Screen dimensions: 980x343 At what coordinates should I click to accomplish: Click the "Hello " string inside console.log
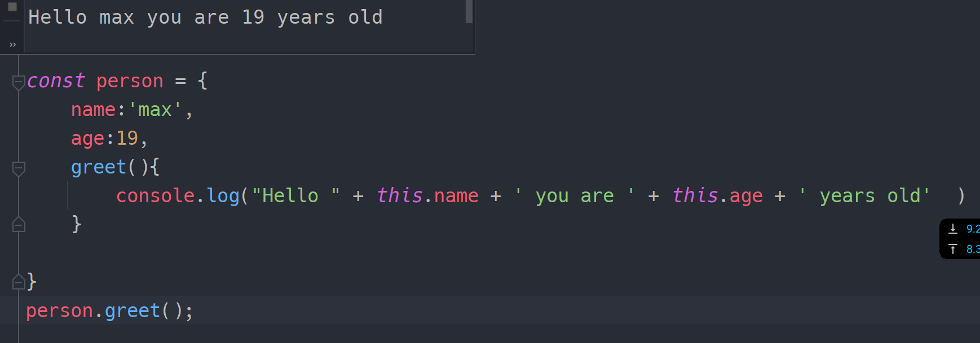tap(295, 196)
